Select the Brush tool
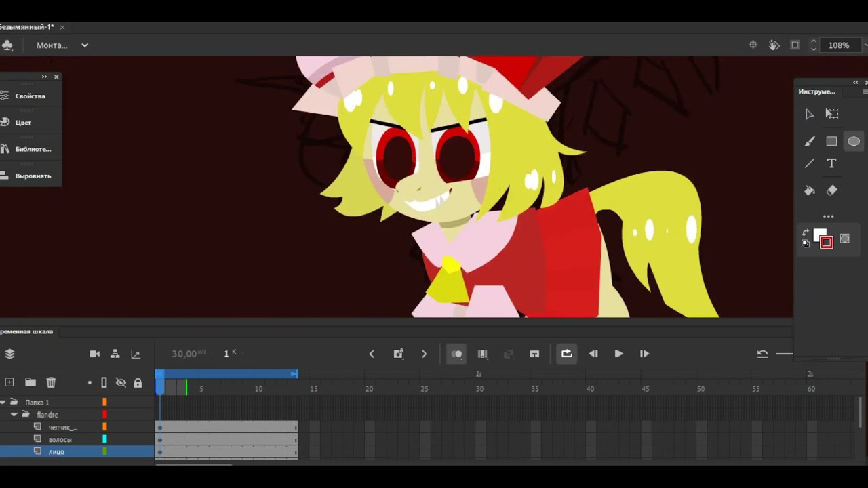 [x=810, y=141]
